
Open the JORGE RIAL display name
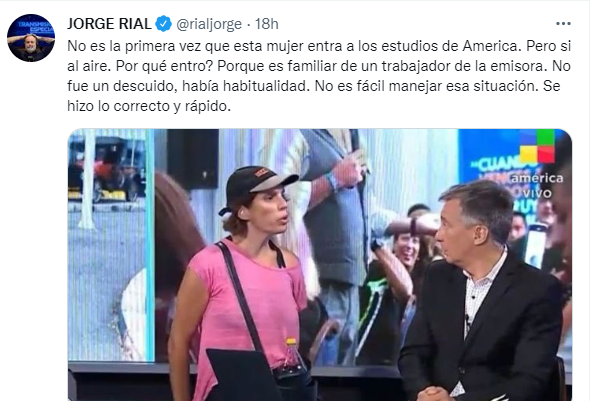pos(109,24)
